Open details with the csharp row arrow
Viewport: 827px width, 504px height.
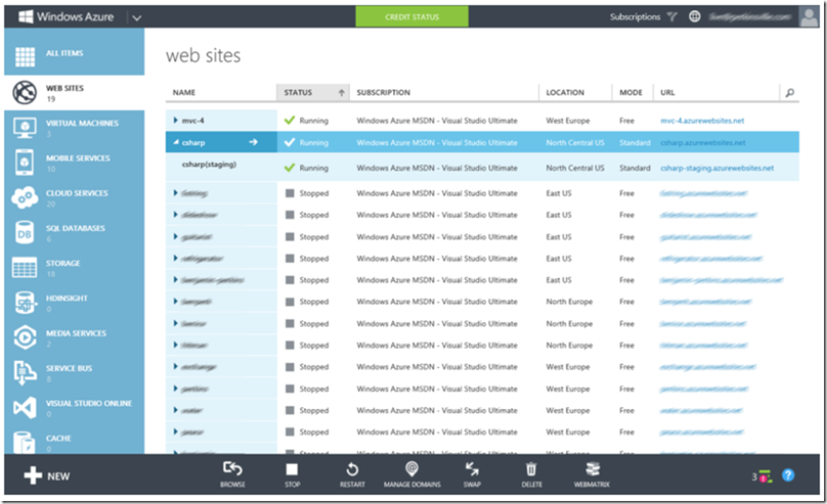pos(254,142)
